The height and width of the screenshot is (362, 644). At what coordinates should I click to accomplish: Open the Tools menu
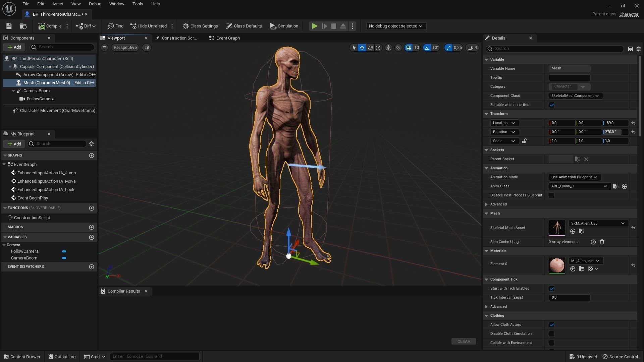point(138,4)
